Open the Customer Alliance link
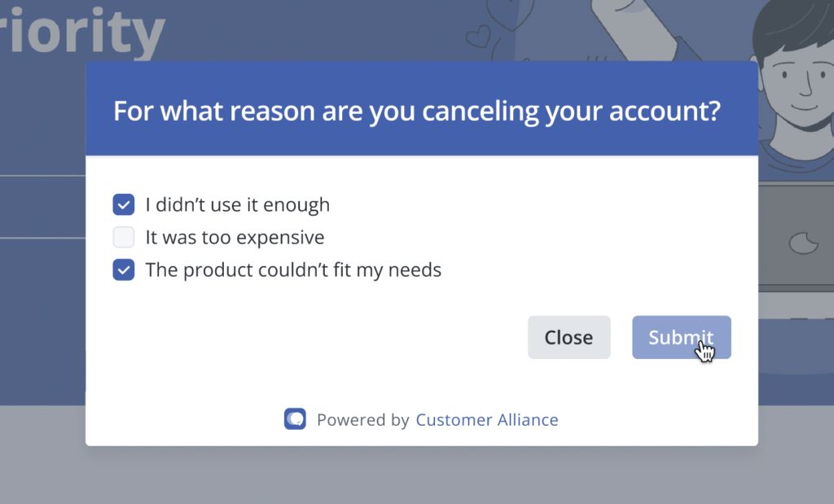This screenshot has width=834, height=504. click(487, 420)
